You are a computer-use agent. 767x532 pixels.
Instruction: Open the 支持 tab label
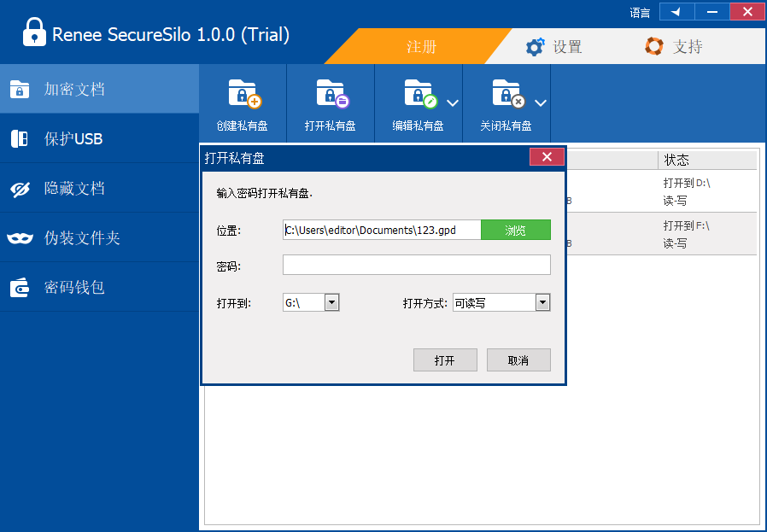pyautogui.click(x=688, y=46)
